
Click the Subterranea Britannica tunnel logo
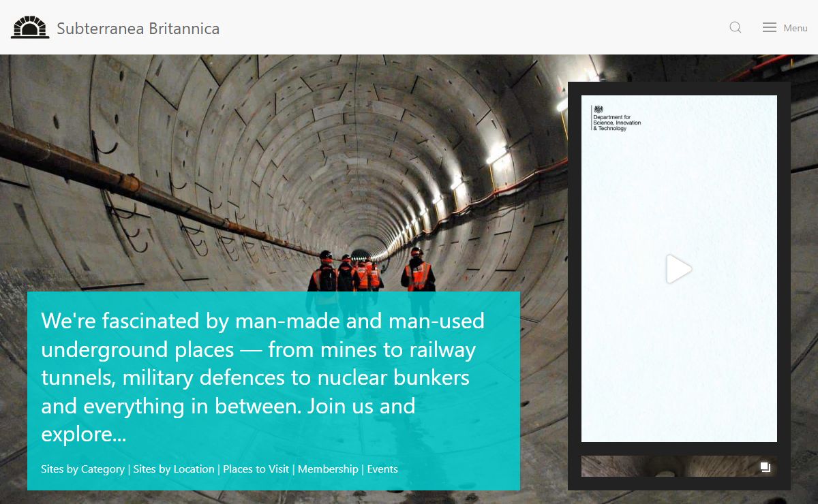(x=30, y=27)
